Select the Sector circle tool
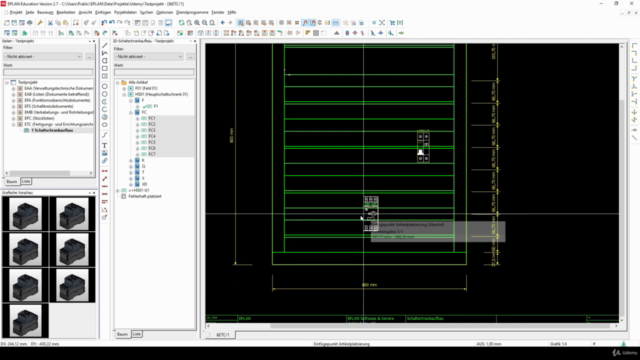Image resolution: width=640 pixels, height=360 pixels. pyautogui.click(x=105, y=117)
